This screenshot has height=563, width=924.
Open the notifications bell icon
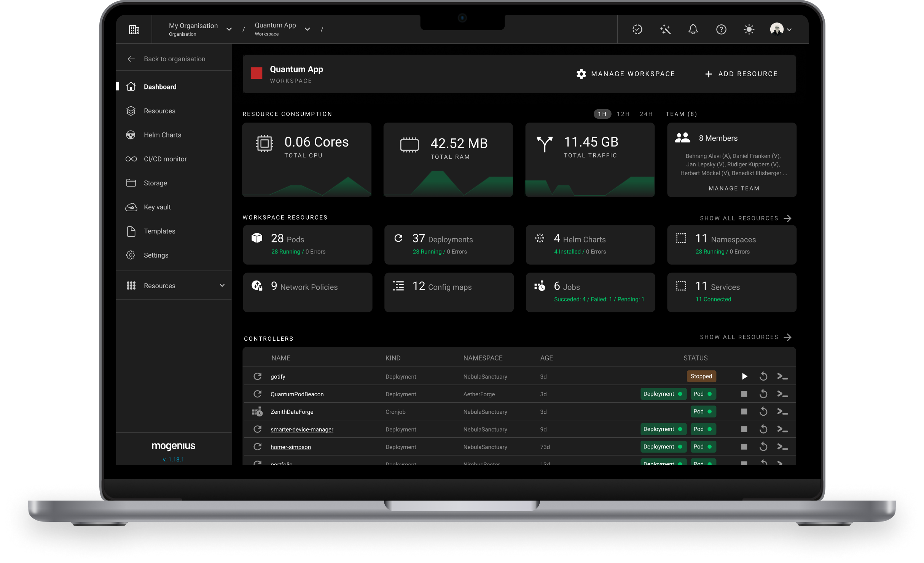(693, 29)
